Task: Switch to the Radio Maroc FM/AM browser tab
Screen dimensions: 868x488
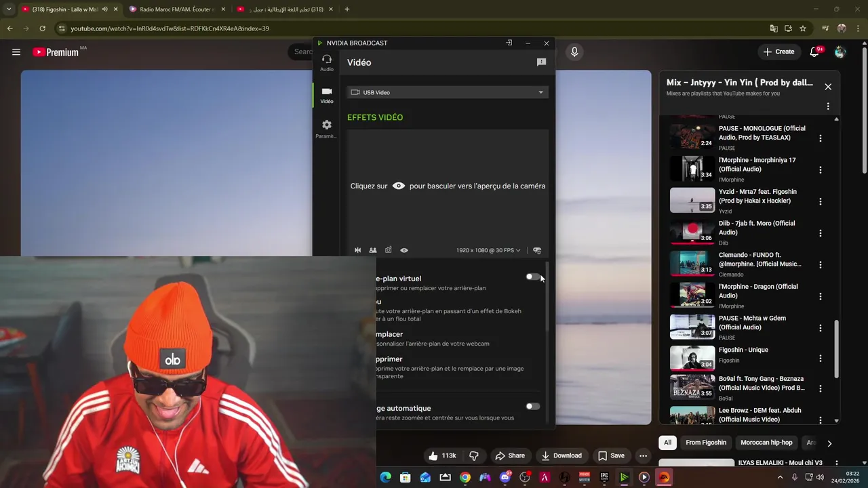Action: [x=177, y=9]
